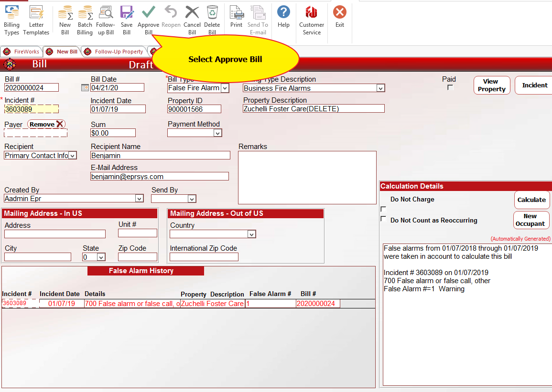552x392 pixels.
Task: Click 'Zuchelli Foster Care' in history row
Action: point(213,303)
